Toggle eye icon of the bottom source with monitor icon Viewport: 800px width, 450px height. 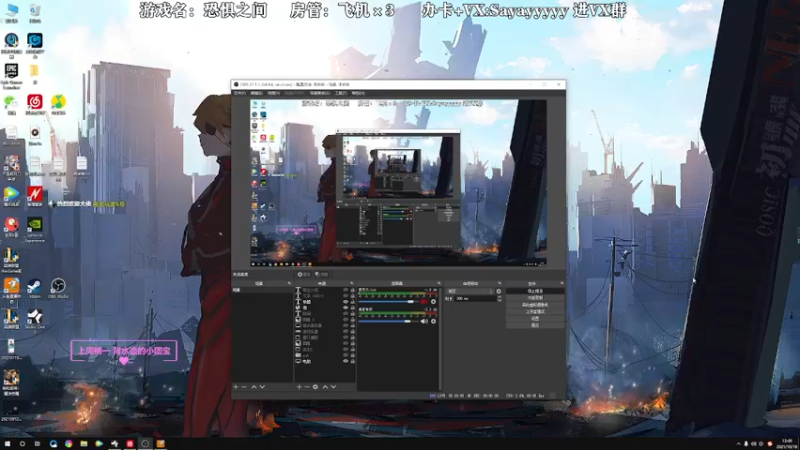click(345, 361)
